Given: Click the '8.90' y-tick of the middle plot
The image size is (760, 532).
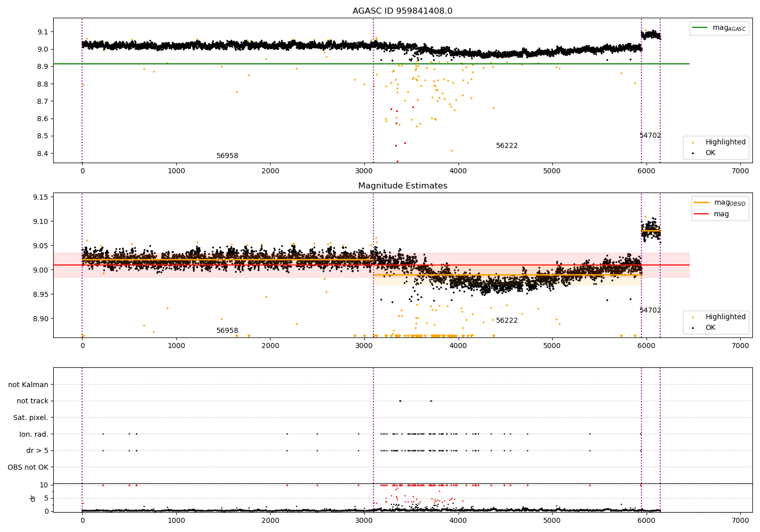Looking at the screenshot, I should point(41,319).
